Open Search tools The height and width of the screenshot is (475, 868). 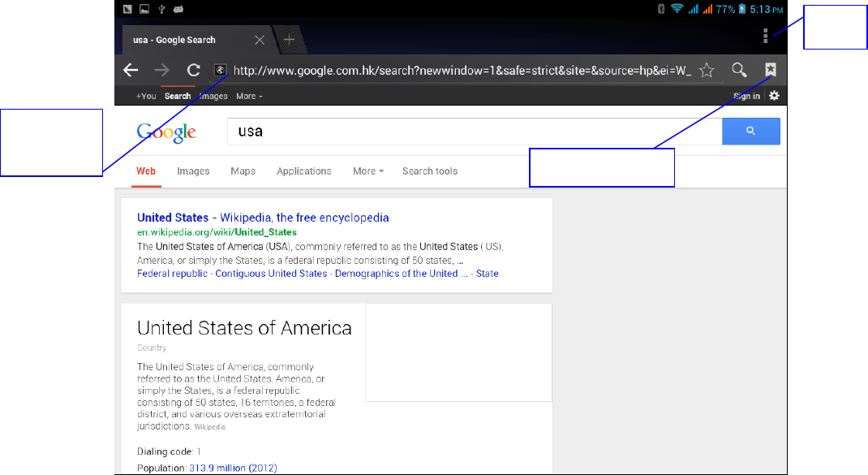click(x=430, y=171)
